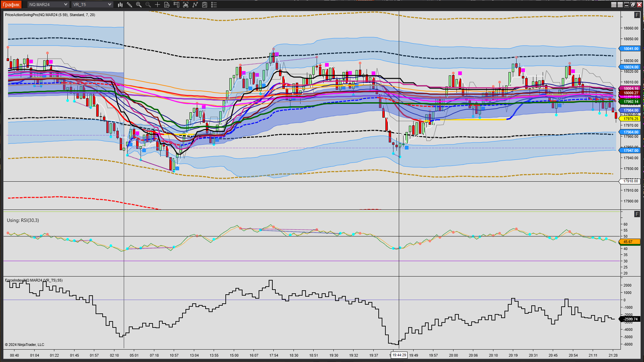Select the PriceActionSwingPro indicator label
Image resolution: width=644 pixels, height=362 pixels.
(x=50, y=15)
